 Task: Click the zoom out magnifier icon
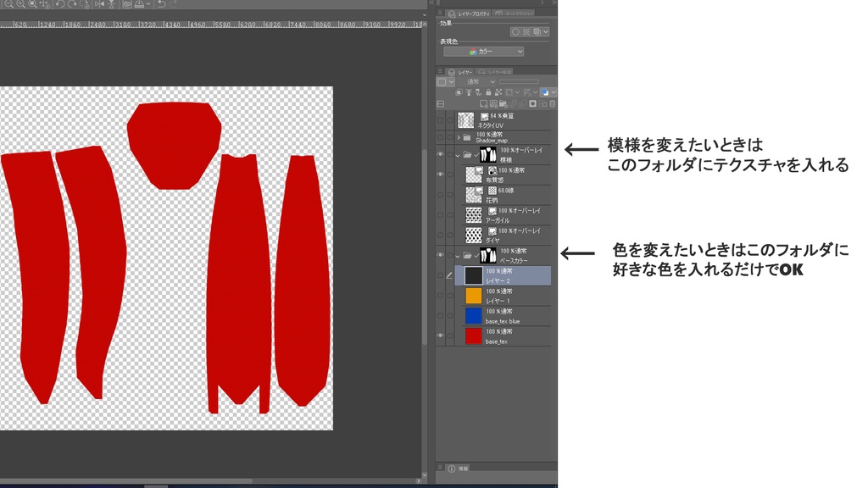(x=8, y=4)
